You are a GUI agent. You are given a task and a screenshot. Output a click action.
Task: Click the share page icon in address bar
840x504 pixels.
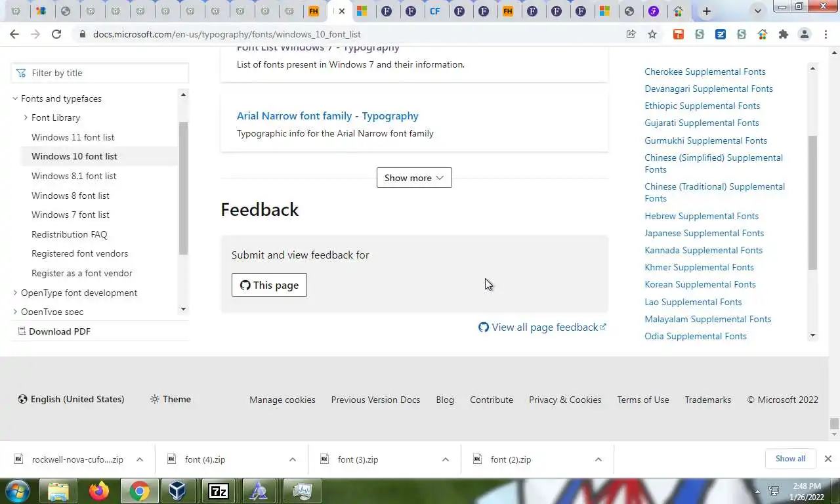[631, 34]
